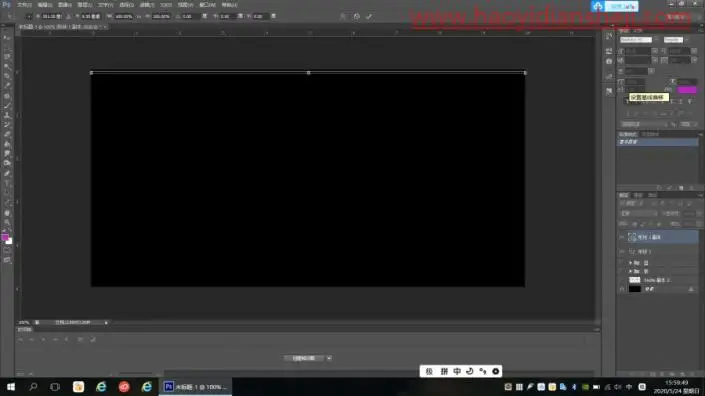Open the font family dropdown in Character panel
This screenshot has width=705, height=396.
point(636,40)
